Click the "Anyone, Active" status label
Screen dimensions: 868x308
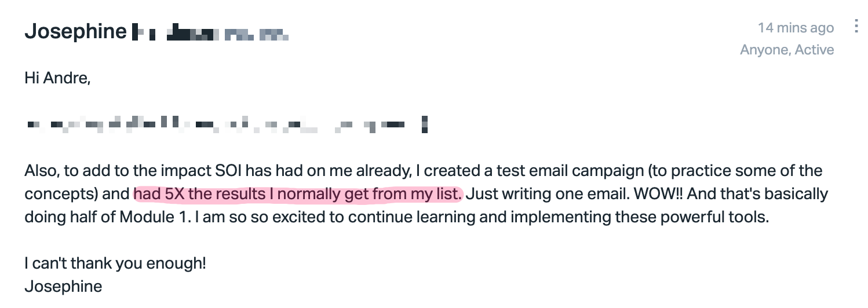point(787,50)
